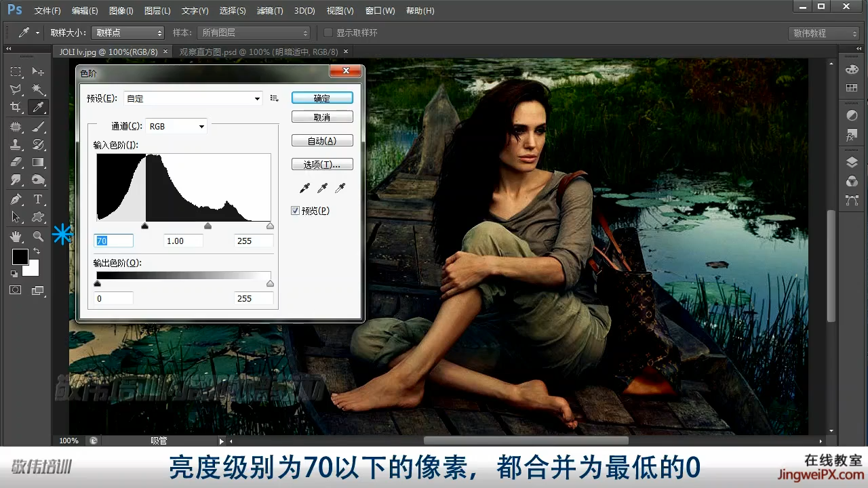
Task: Reset default foreground and background colors
Action: point(14,273)
